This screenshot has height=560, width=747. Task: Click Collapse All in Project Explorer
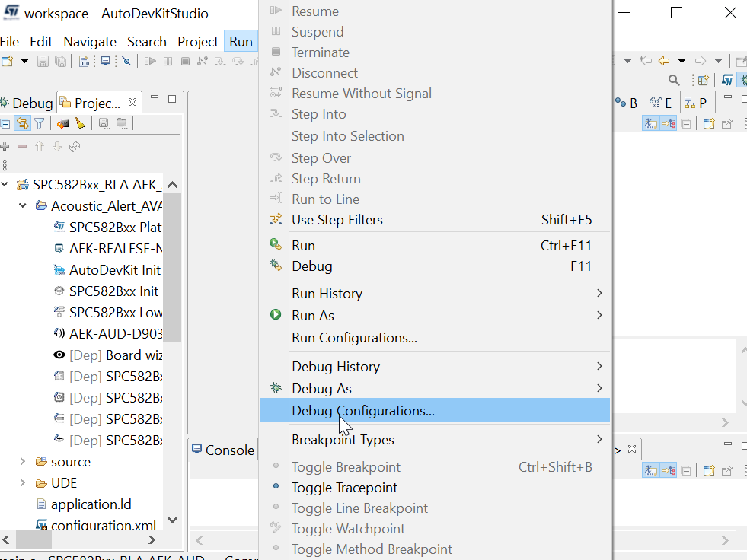pos(5,124)
